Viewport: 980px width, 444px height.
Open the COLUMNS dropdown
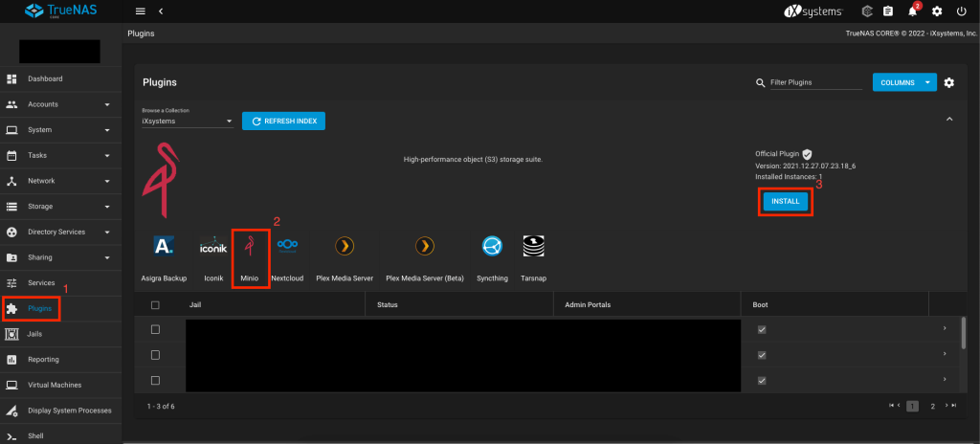pyautogui.click(x=904, y=82)
